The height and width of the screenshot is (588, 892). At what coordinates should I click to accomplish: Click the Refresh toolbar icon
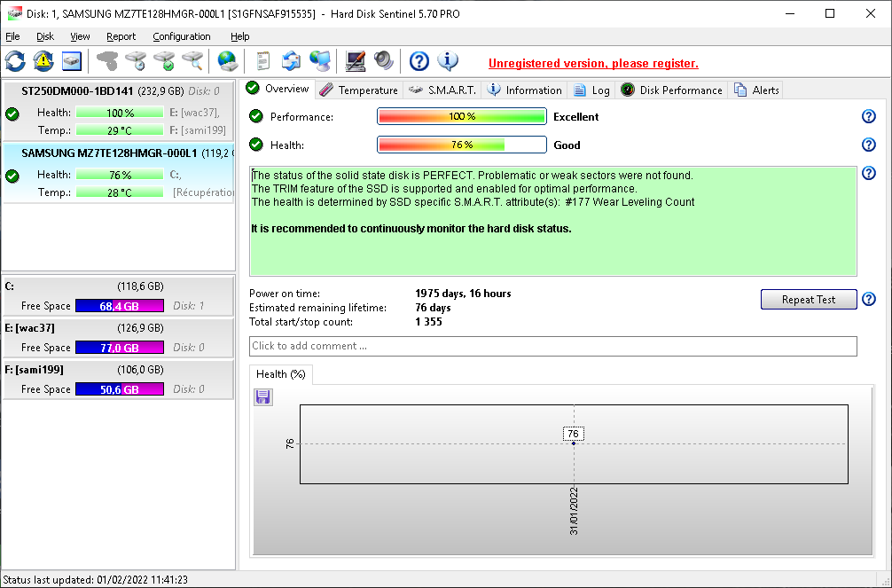point(15,61)
